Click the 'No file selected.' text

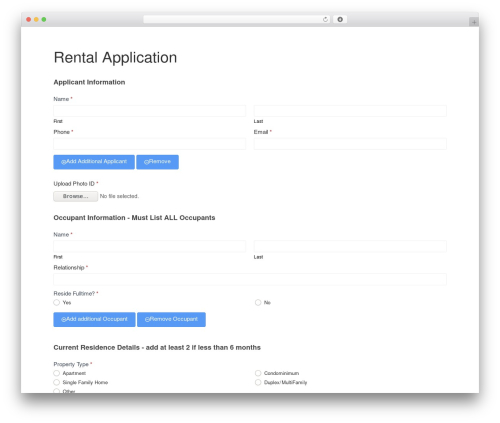point(119,196)
